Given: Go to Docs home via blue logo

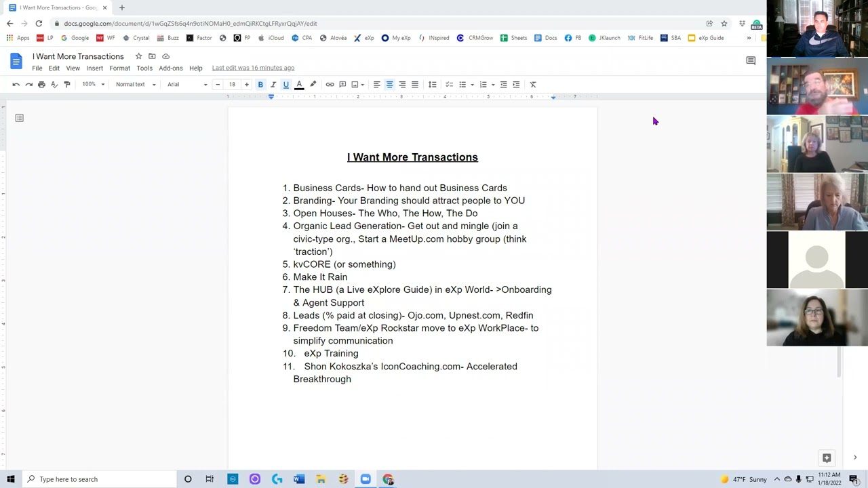Looking at the screenshot, I should coord(16,62).
